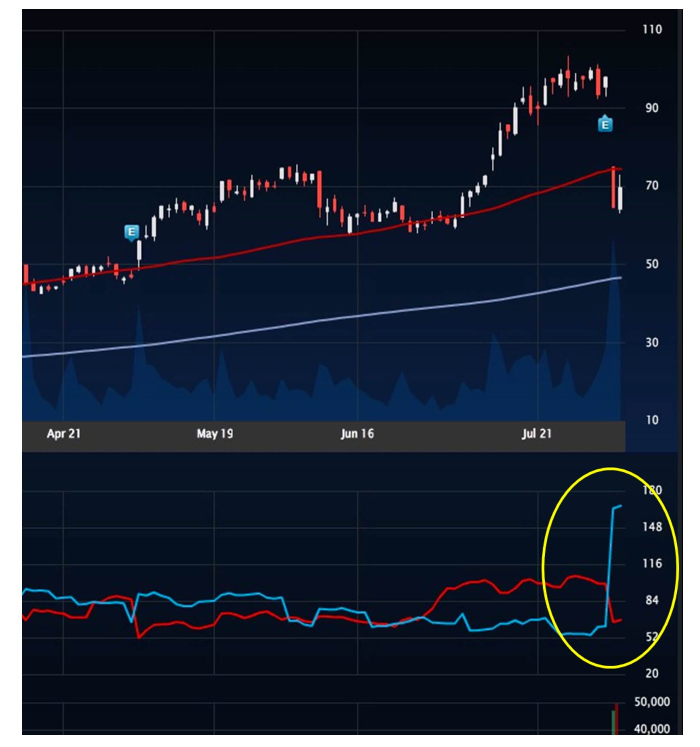
Task: Click the Jul 21 date label
Action: coord(536,434)
